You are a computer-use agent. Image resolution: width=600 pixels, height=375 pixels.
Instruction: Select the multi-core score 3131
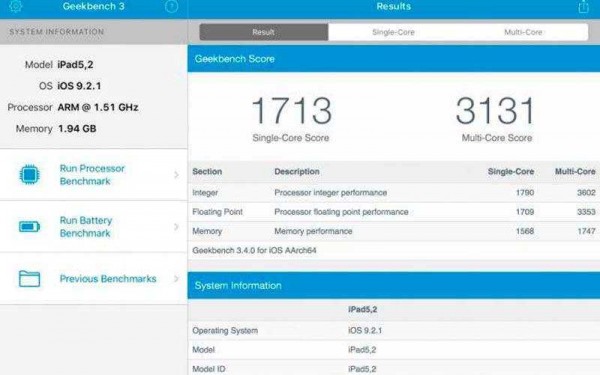pos(495,111)
